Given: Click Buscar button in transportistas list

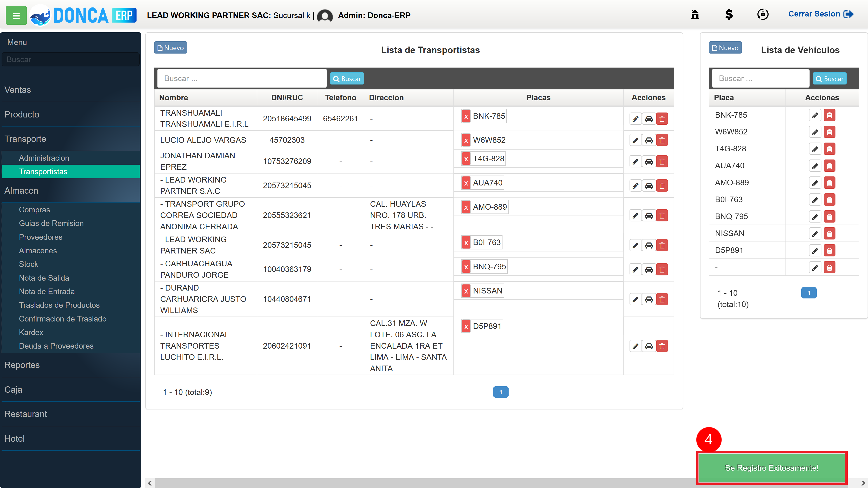Looking at the screenshot, I should (347, 79).
